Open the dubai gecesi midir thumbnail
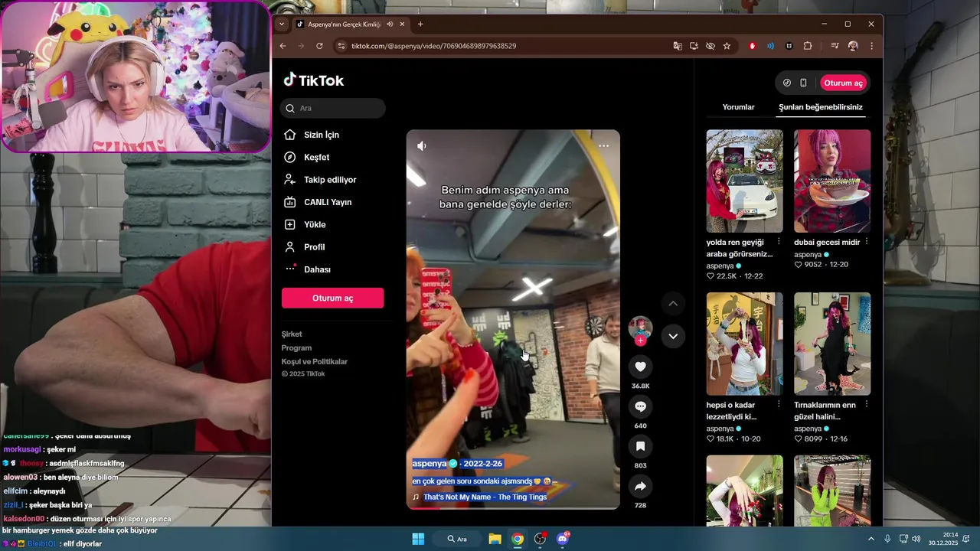Viewport: 980px width, 551px height. pos(832,181)
